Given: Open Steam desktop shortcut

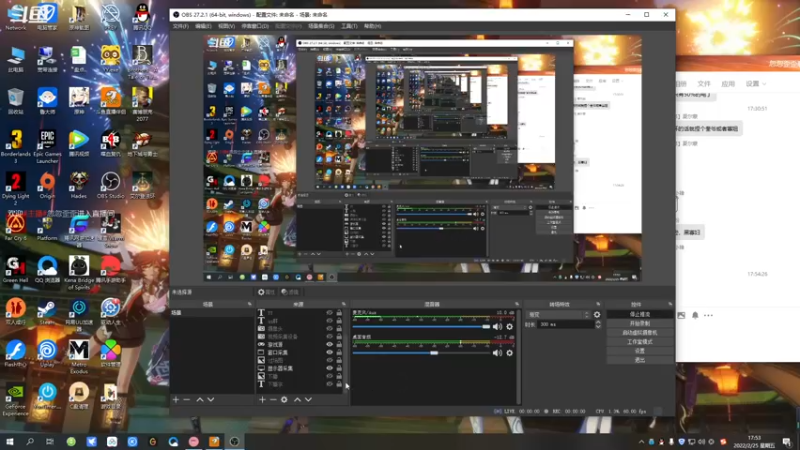Looking at the screenshot, I should 47,312.
